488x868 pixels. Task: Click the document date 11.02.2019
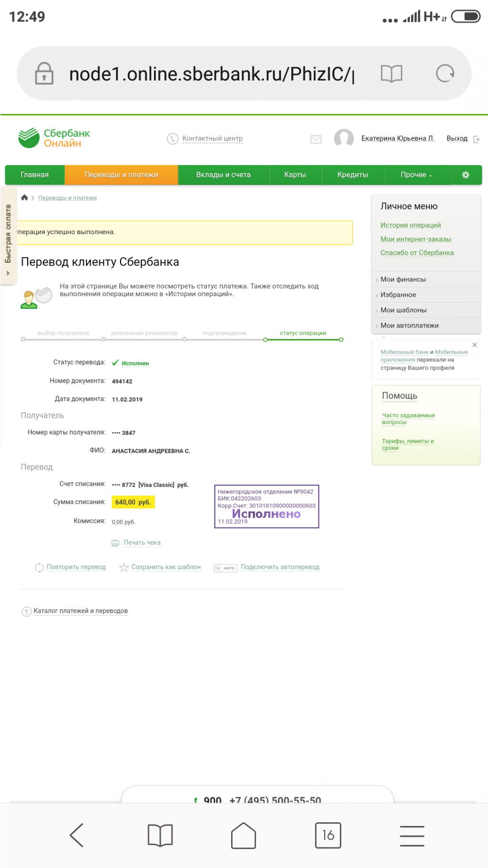[x=127, y=400]
